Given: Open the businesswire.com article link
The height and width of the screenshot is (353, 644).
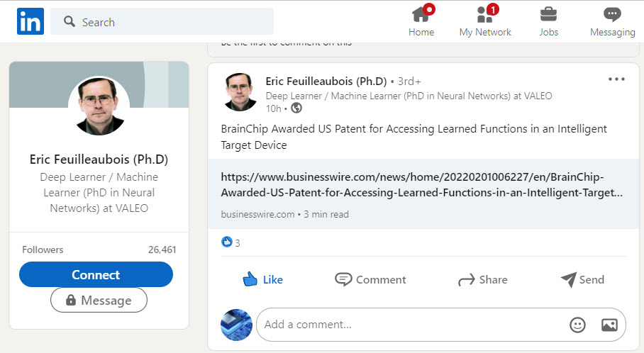Looking at the screenshot, I should [x=422, y=184].
